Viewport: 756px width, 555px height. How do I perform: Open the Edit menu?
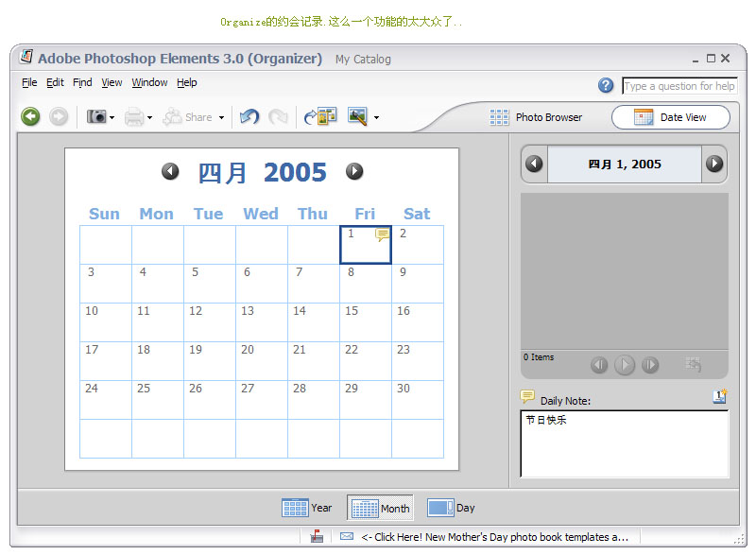pos(55,82)
